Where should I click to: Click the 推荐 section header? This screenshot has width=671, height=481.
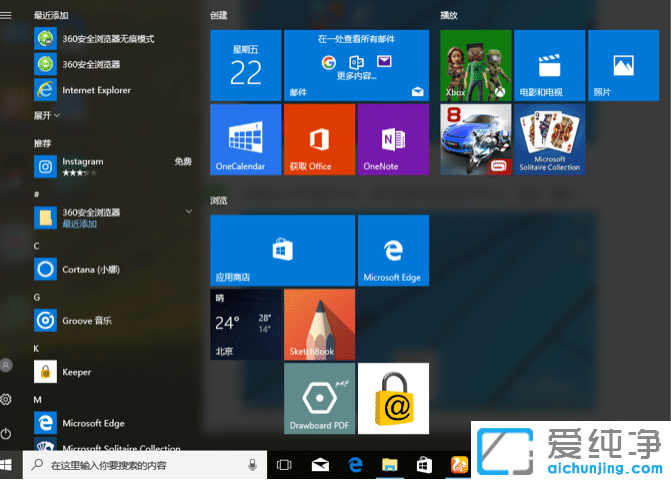coord(42,143)
